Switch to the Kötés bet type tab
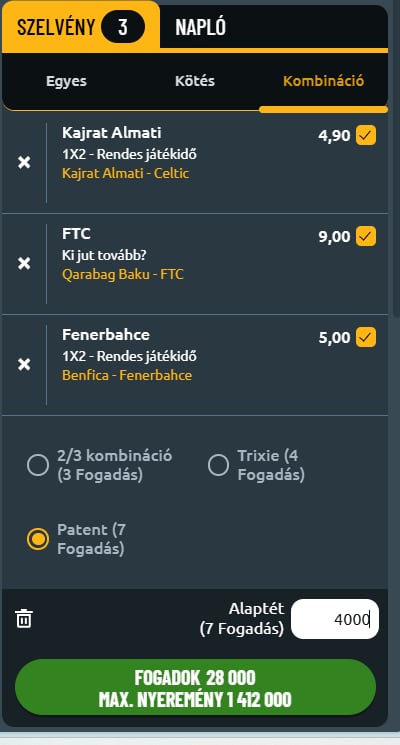This screenshot has height=745, width=400. (195, 81)
